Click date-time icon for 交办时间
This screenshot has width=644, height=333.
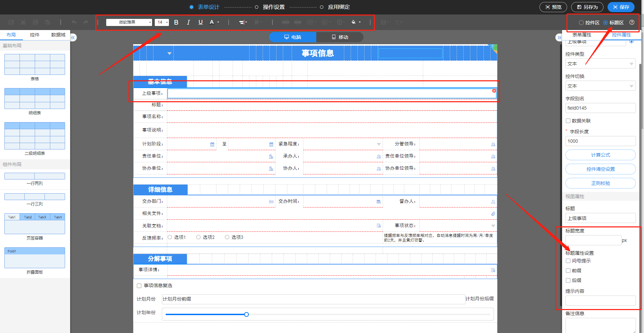[x=379, y=202]
